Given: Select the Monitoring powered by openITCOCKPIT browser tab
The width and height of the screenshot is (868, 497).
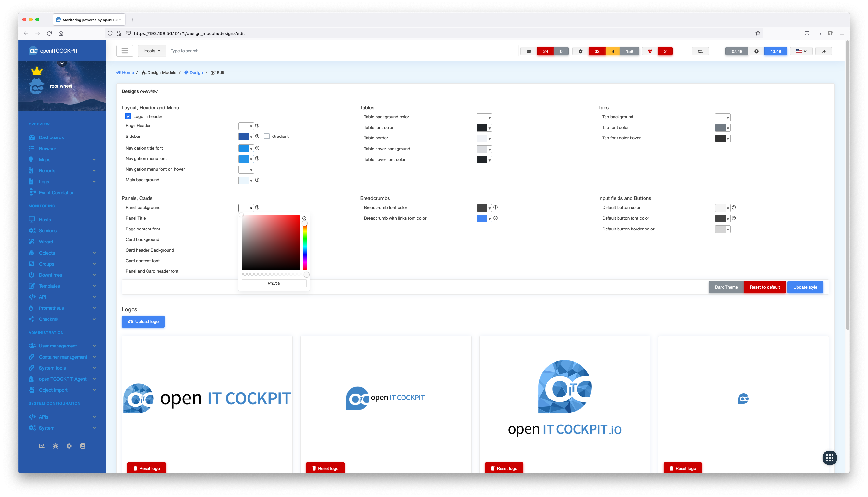Looking at the screenshot, I should [x=89, y=20].
